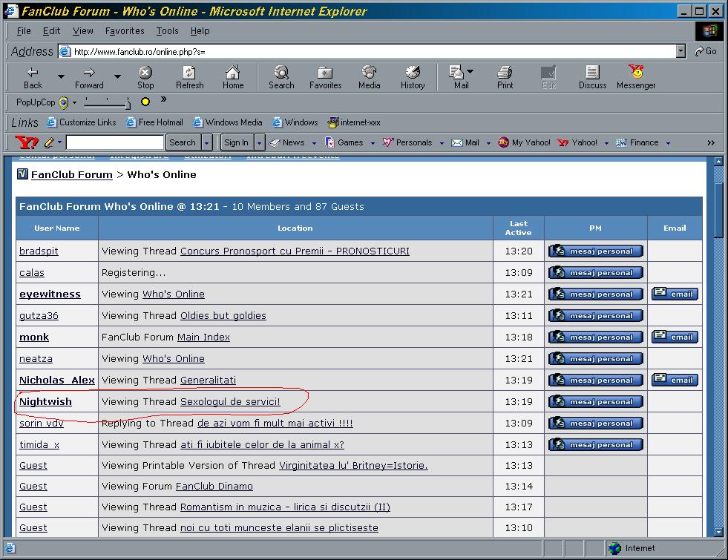Go to the Home page
The image size is (728, 560).
232,77
